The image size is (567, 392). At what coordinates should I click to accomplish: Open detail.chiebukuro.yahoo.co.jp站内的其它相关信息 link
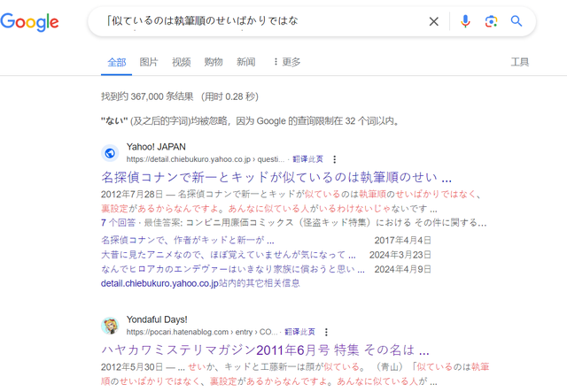200,283
